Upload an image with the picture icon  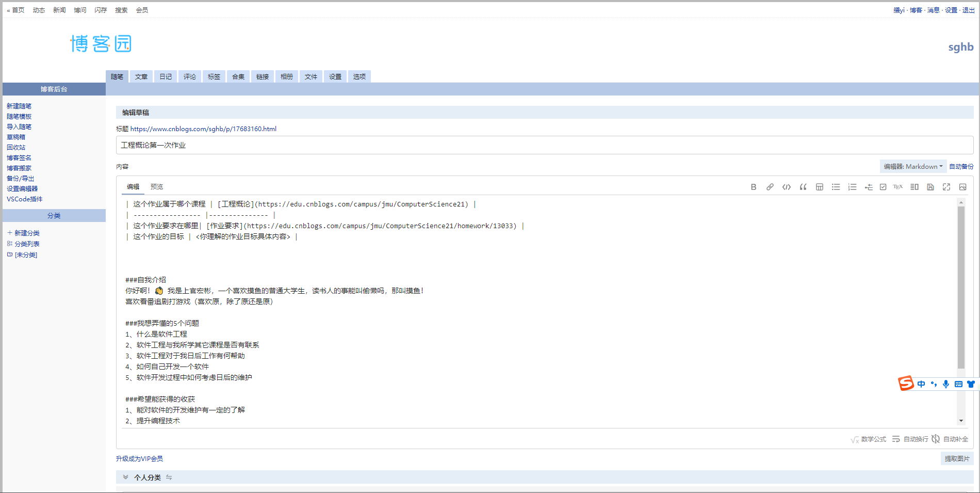[x=962, y=187]
